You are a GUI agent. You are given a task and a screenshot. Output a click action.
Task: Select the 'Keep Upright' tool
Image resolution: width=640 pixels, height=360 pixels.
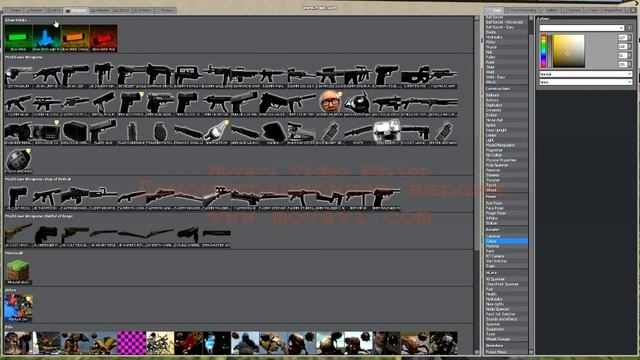506,130
